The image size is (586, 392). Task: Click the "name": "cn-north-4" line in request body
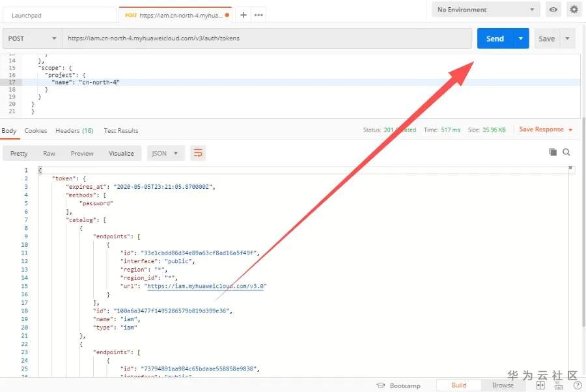tap(85, 82)
